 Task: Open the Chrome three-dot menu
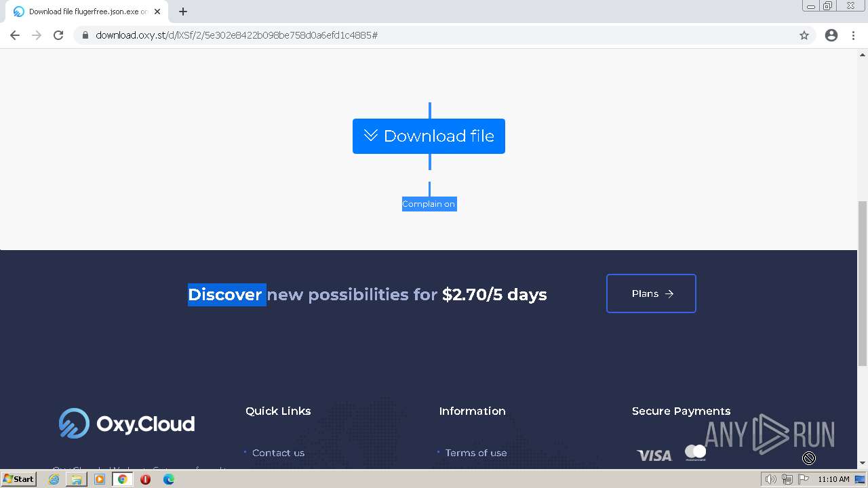(853, 35)
